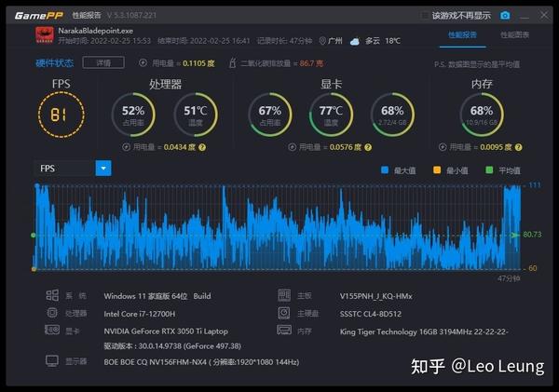Click the 111 maximum value label
This screenshot has width=559, height=392.
pyautogui.click(x=535, y=185)
